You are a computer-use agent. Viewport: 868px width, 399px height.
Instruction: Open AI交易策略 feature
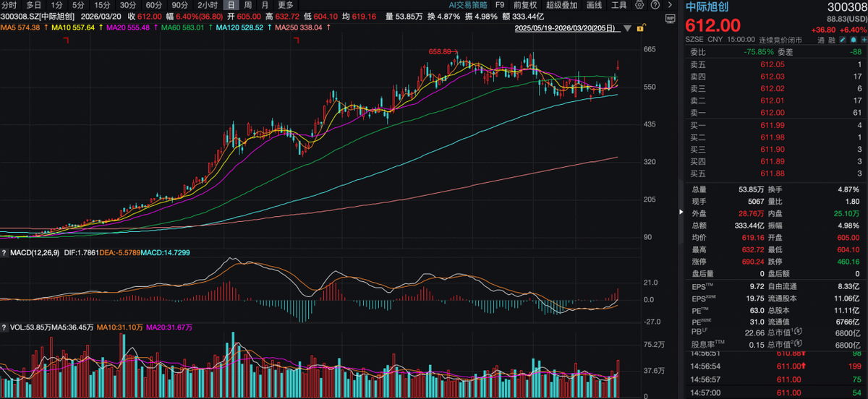(x=468, y=4)
